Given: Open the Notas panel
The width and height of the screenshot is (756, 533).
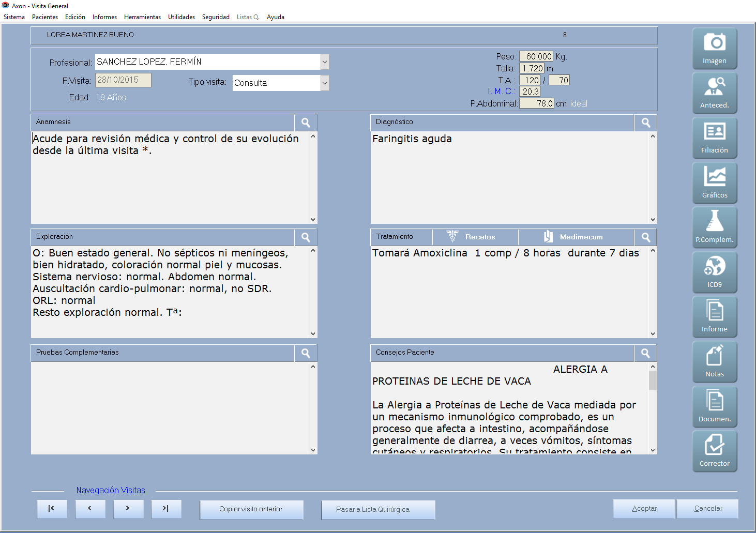Looking at the screenshot, I should pos(714,362).
